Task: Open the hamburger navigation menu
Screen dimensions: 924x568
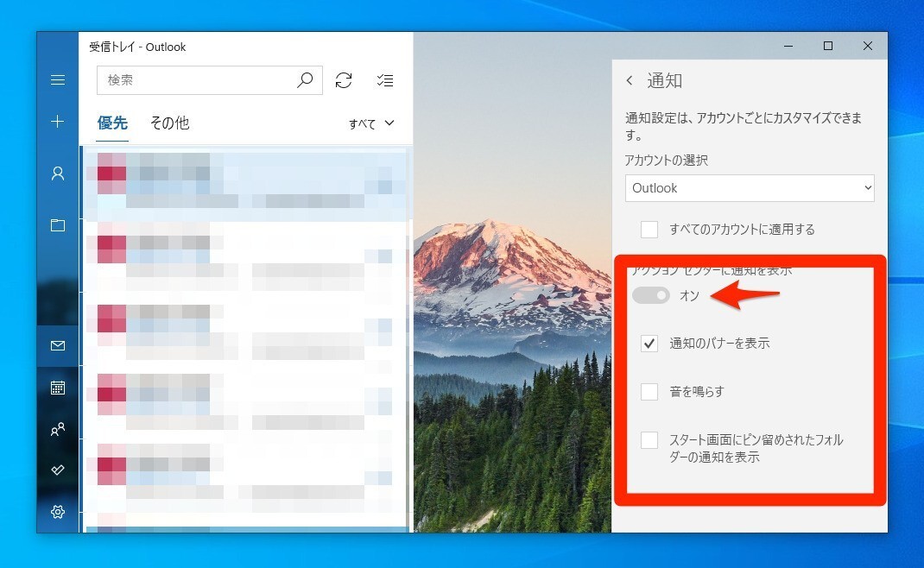Action: point(58,79)
